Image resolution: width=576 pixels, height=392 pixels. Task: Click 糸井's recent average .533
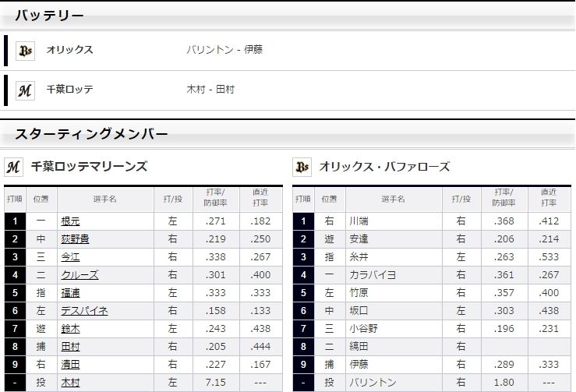click(x=549, y=257)
